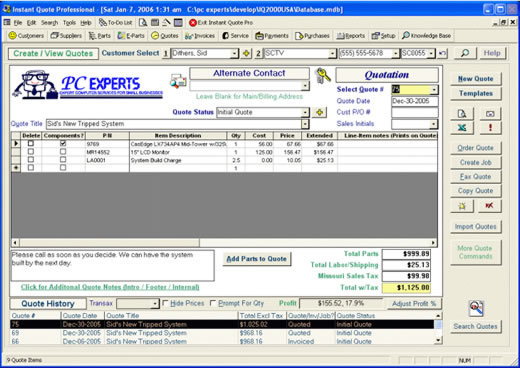Open the Service module
The width and height of the screenshot is (520, 368).
235,36
